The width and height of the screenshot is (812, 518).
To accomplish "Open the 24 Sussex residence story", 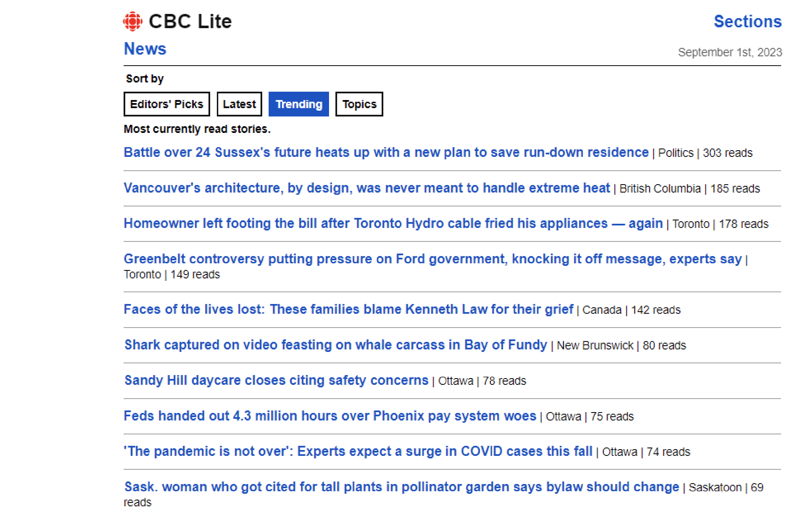I will [386, 152].
